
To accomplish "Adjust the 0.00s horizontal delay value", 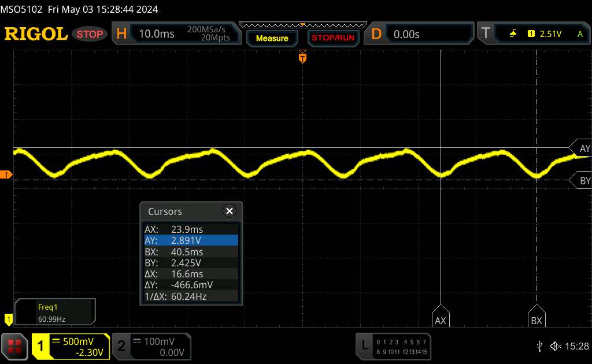I will pyautogui.click(x=408, y=34).
